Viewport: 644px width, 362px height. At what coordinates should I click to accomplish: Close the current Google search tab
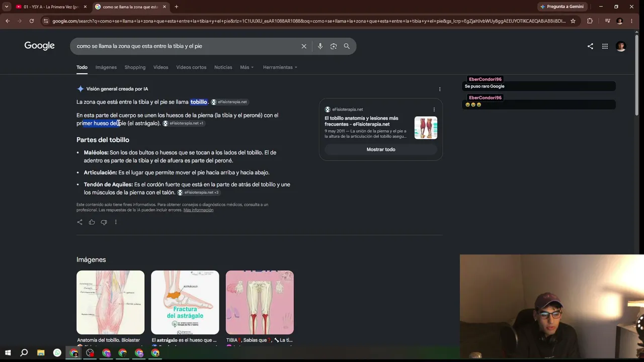164,7
